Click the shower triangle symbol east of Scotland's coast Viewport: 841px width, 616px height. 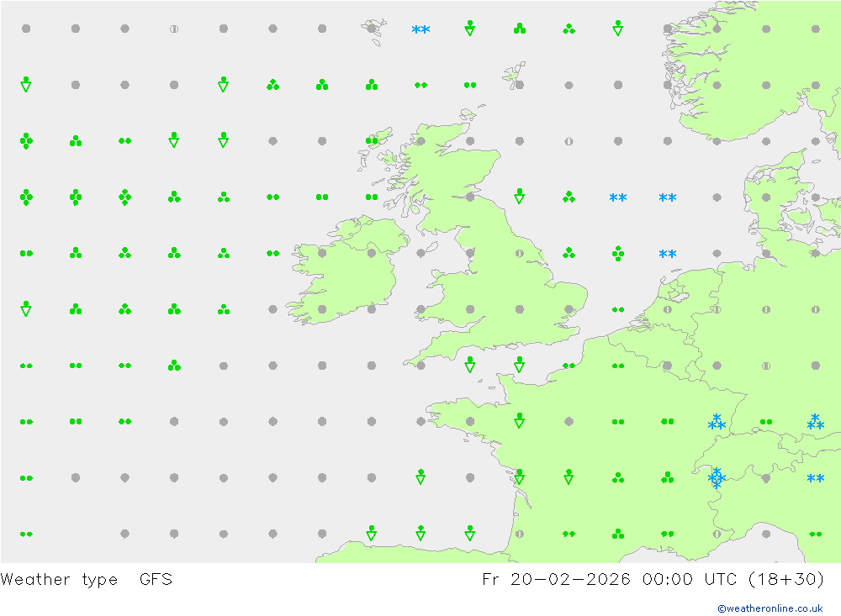coord(519,196)
